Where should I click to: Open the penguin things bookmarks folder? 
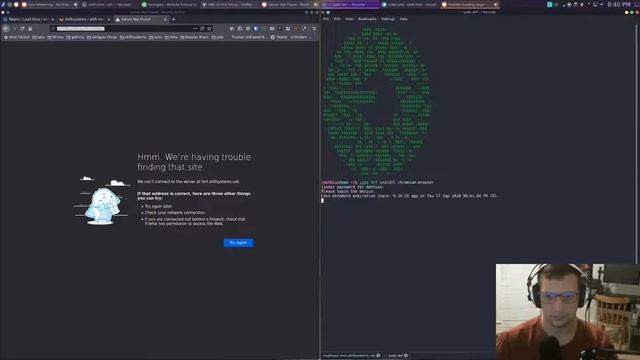pos(102,37)
